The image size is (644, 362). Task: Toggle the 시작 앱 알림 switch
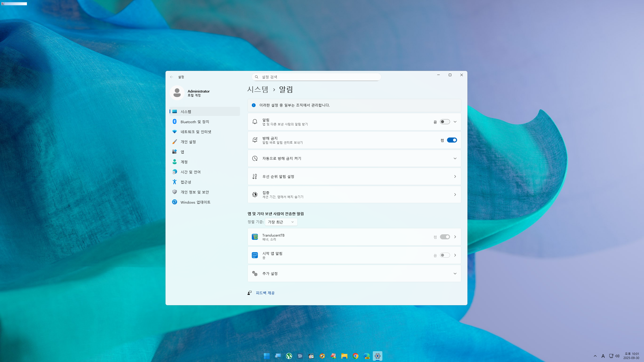(x=445, y=255)
